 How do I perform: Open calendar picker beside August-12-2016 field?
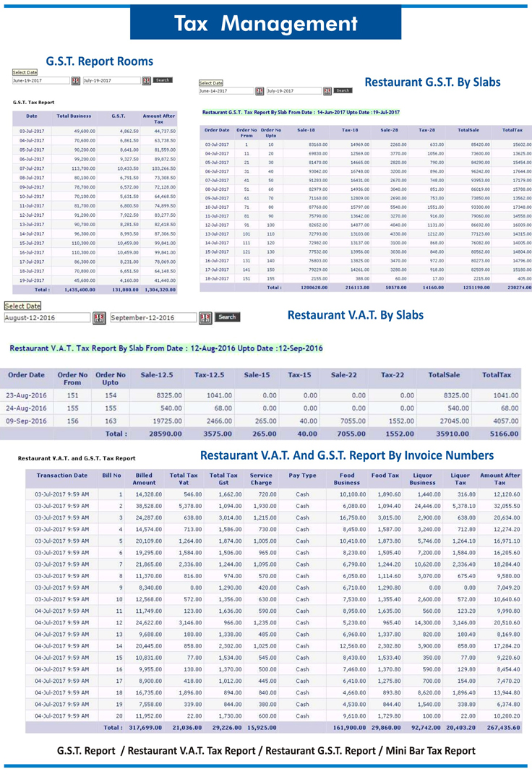(x=99, y=318)
